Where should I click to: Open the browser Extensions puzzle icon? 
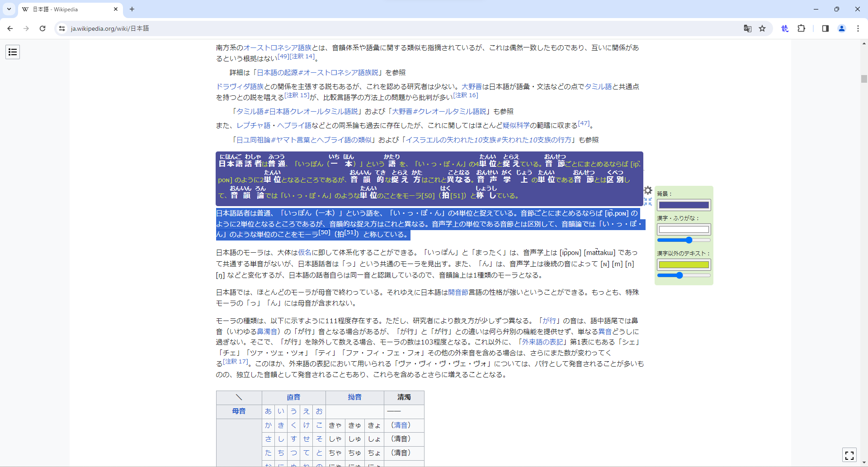(x=801, y=28)
